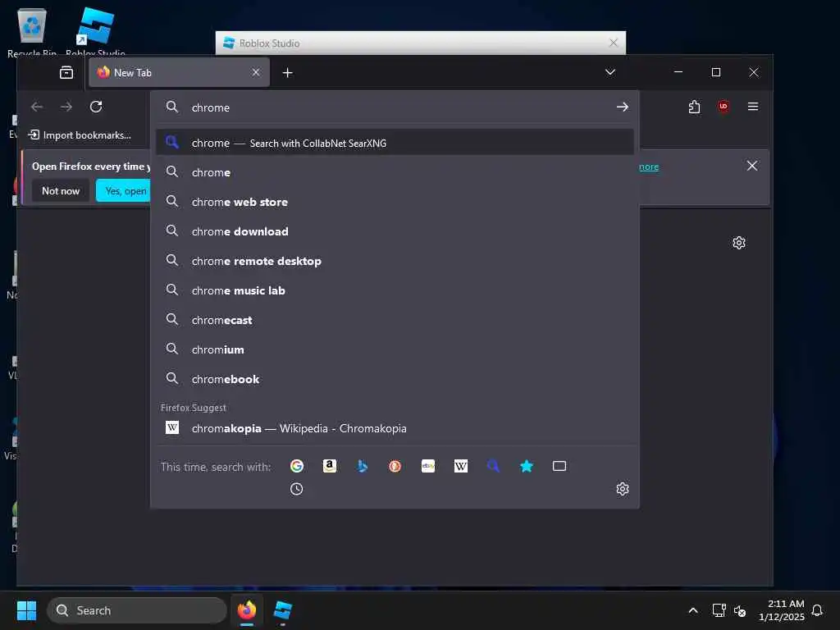Image resolution: width=840 pixels, height=630 pixels.
Task: Search with Wikipedia engine icon
Action: [x=461, y=466]
